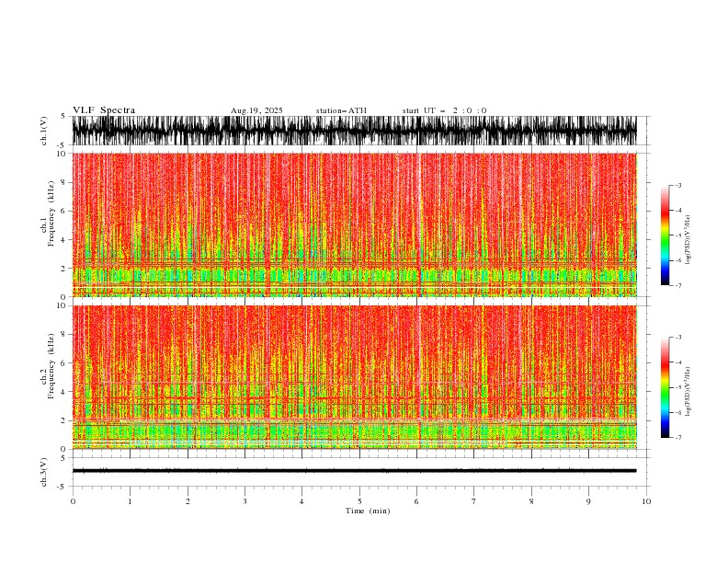
Task: Click '-3' label on ch.2 color bar
Action: pyautogui.click(x=678, y=338)
